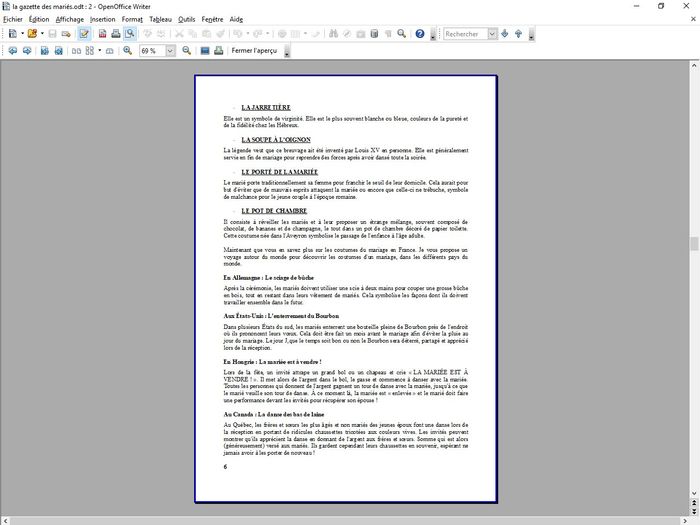Viewport: 700px width, 525px height.
Task: Open the Multiple Pages dropdown arrow
Action: coord(100,50)
